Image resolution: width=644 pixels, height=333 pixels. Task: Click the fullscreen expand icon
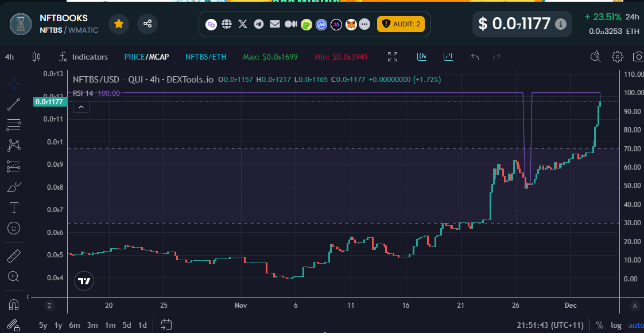point(393,57)
